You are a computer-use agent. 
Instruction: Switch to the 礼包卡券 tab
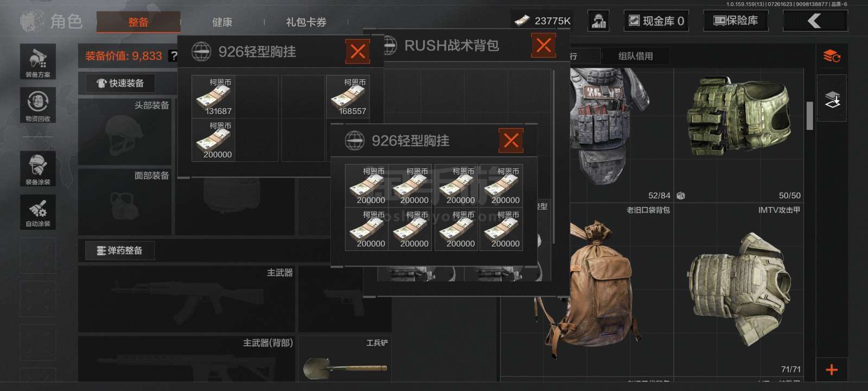tap(307, 22)
